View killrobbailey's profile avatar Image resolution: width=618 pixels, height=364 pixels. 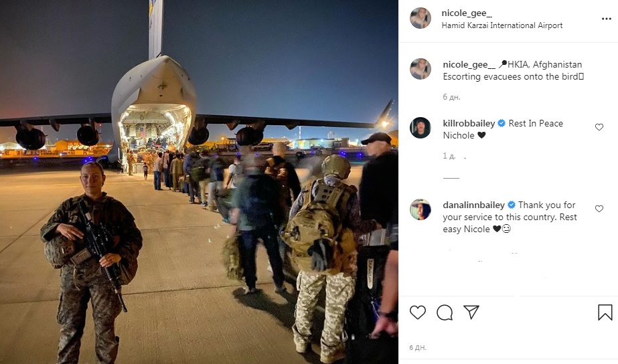click(x=420, y=128)
